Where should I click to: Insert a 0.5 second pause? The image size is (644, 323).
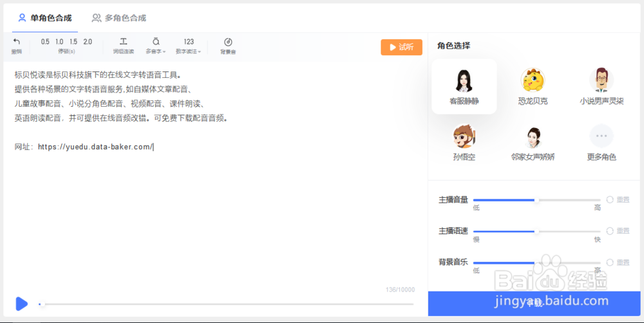pos(45,42)
